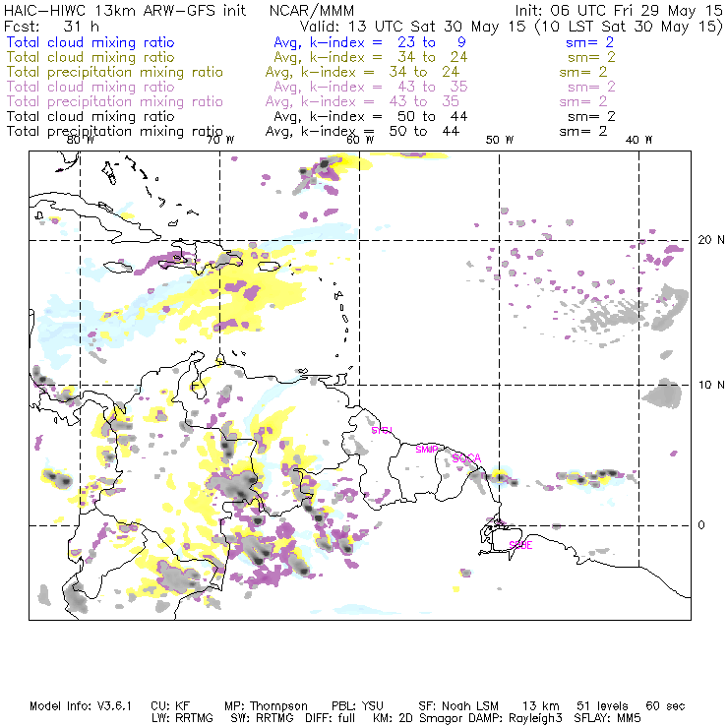728x728 pixels.
Task: Click the '20 N' latitude label
Action: (x=711, y=240)
